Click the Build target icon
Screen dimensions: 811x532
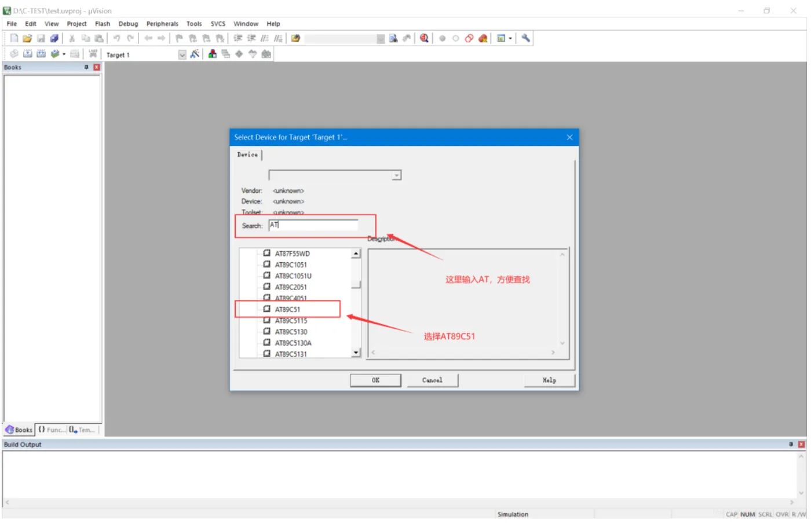pyautogui.click(x=27, y=54)
